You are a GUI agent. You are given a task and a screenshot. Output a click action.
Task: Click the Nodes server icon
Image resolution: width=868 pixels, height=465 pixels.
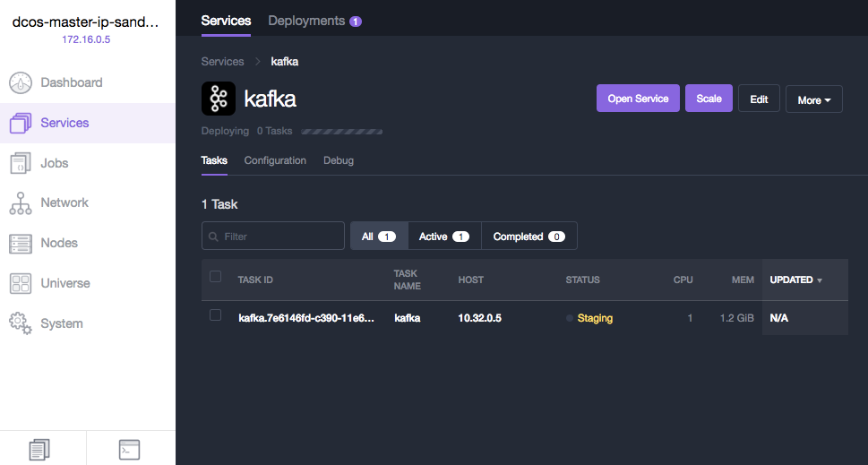[21, 244]
